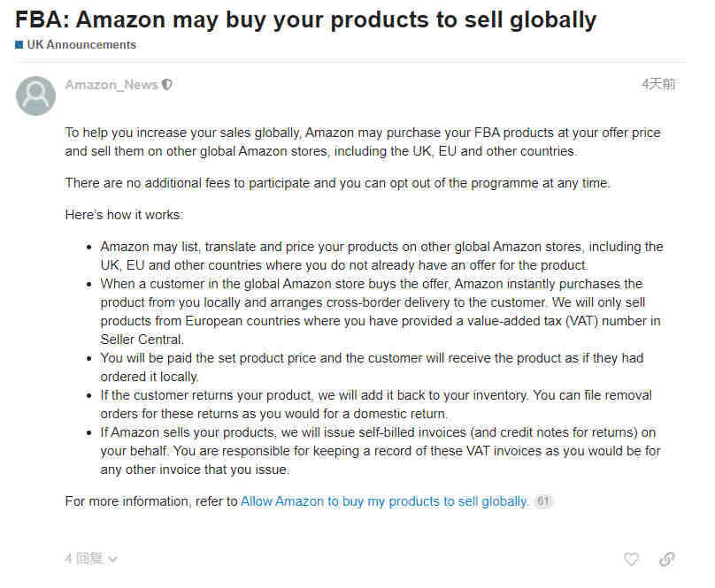The width and height of the screenshot is (715, 588).
Task: Expand the 4 replies chevron
Action: [113, 560]
